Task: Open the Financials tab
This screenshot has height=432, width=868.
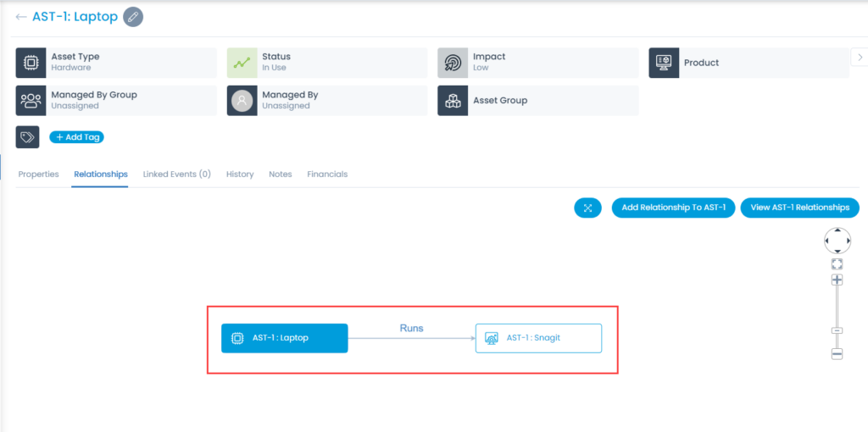Action: [x=327, y=174]
